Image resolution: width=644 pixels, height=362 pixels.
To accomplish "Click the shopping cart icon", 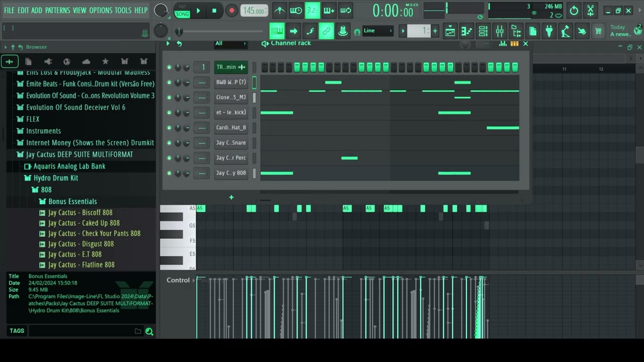I will (598, 31).
